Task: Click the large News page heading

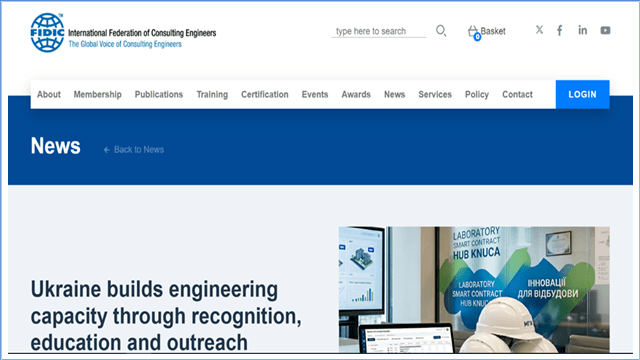Action: [56, 146]
